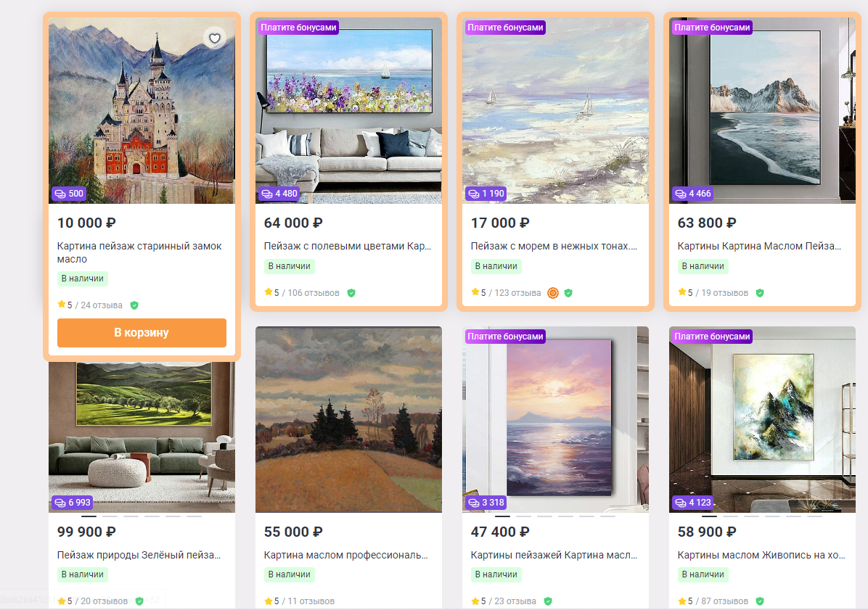Click the orange seller badge icon beside 123 отзыва
The height and width of the screenshot is (610, 868).
(x=552, y=293)
